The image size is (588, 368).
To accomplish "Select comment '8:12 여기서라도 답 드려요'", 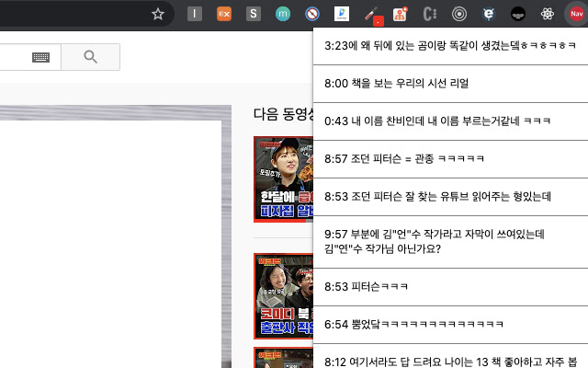I will pyautogui.click(x=450, y=356).
